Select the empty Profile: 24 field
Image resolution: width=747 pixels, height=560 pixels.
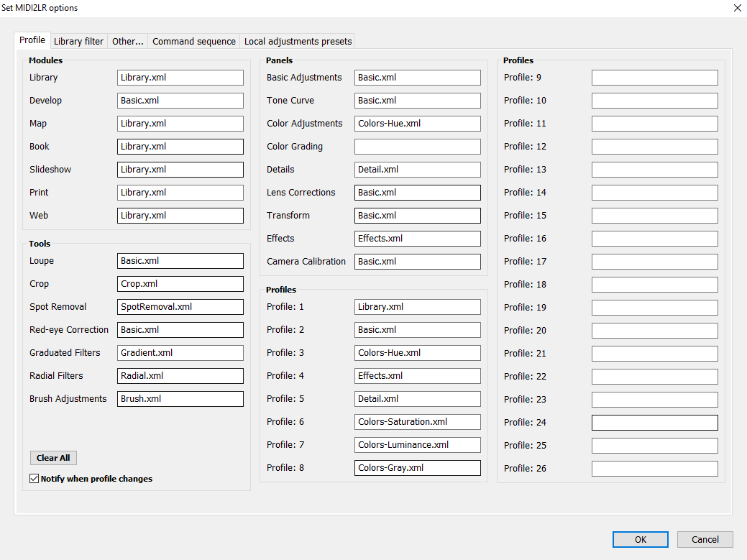coord(654,423)
